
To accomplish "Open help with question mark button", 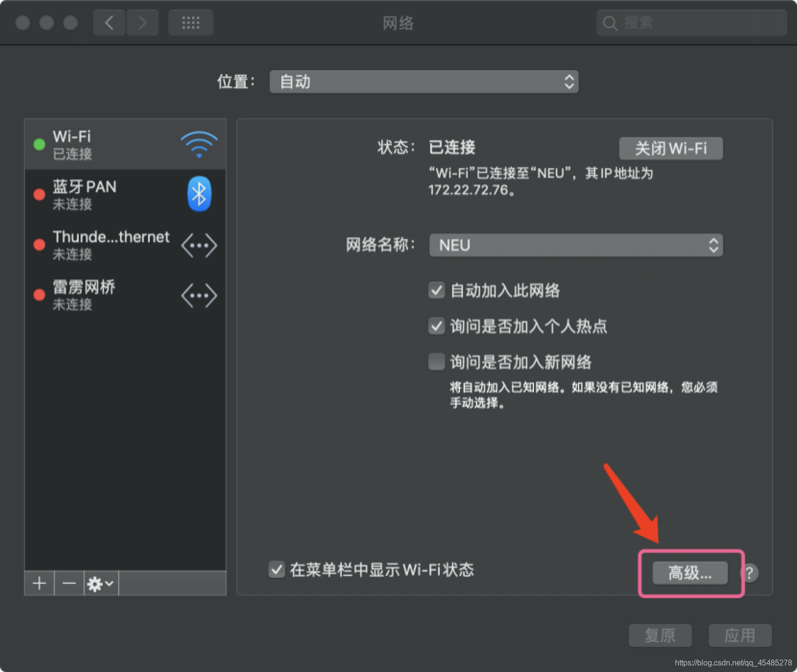I will (749, 573).
